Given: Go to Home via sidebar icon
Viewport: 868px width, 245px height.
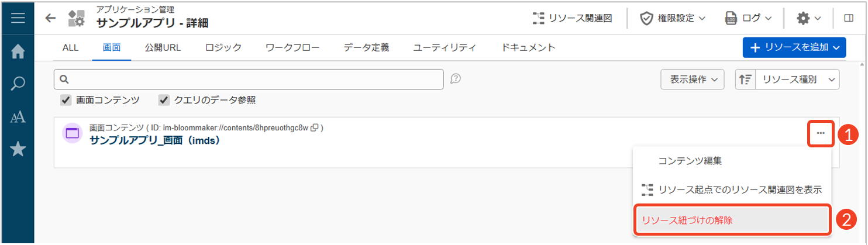Looking at the screenshot, I should [18, 51].
